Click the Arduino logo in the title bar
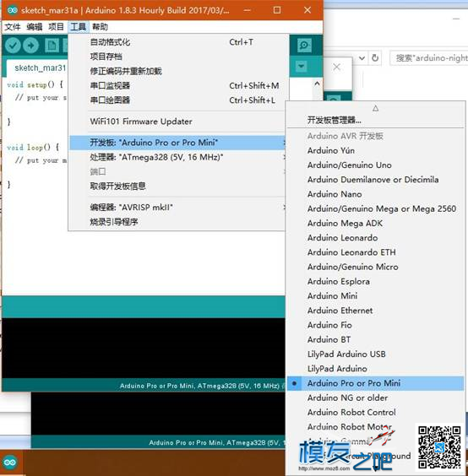The height and width of the screenshot is (476, 468). click(x=13, y=10)
